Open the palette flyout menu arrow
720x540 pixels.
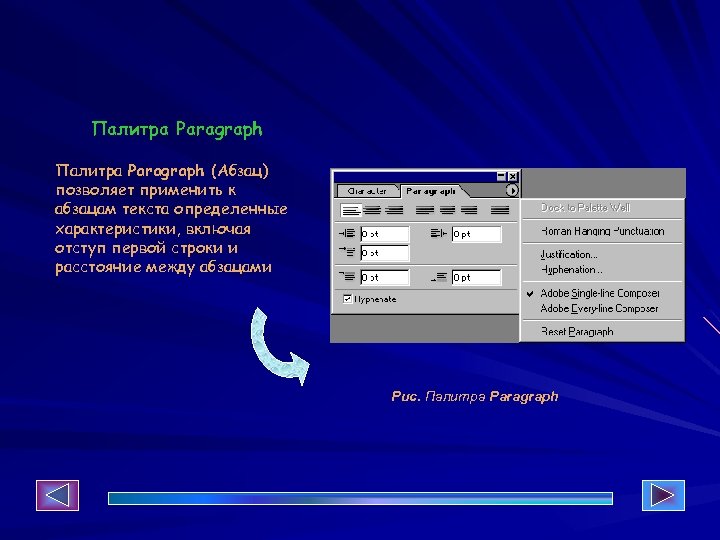[512, 190]
